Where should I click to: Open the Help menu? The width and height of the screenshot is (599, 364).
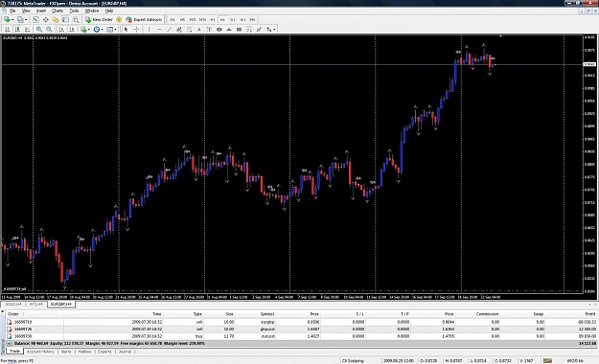pyautogui.click(x=109, y=11)
